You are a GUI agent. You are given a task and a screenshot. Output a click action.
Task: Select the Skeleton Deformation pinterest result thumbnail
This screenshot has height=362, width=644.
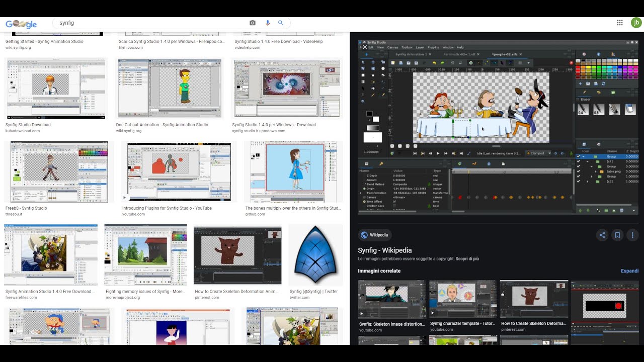237,255
